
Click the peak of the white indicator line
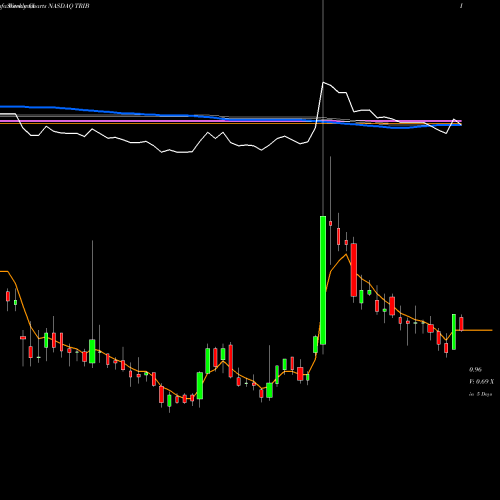(323, 82)
